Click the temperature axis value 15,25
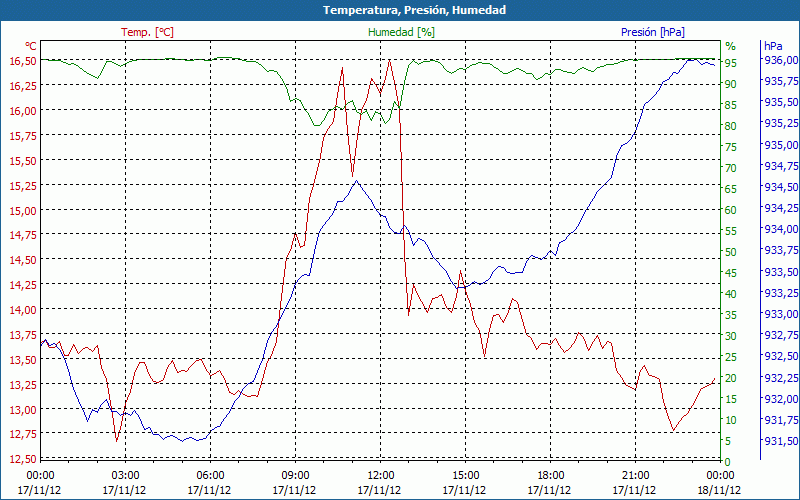Screen dimensions: 800x500 23,185
